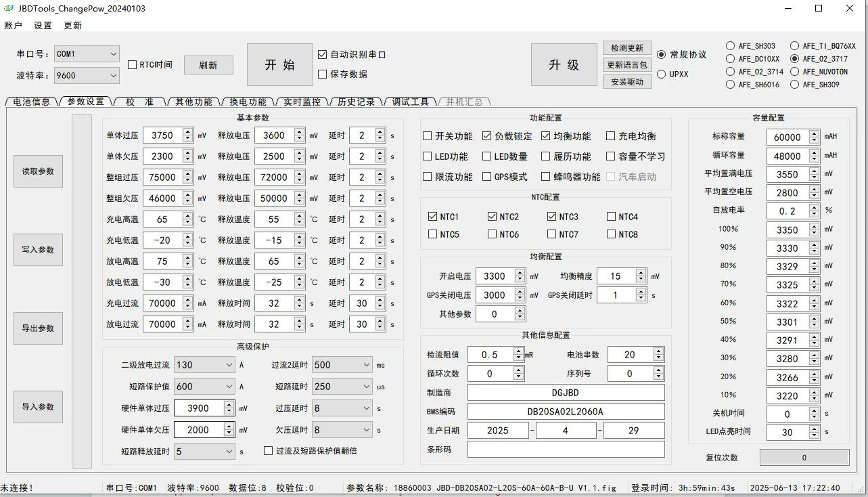This screenshot has height=497, width=868.
Task: Click 检测更新 to check for updates
Action: [627, 48]
